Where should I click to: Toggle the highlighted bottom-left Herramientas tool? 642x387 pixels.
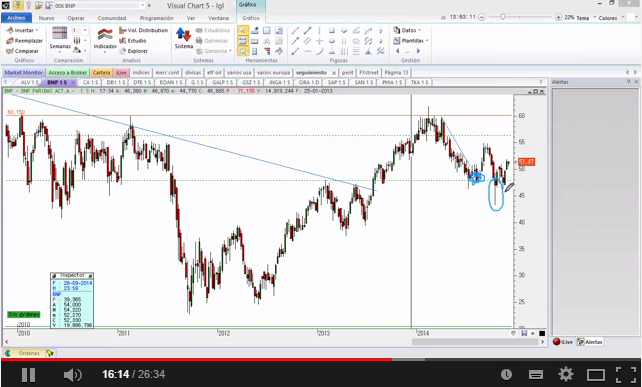(243, 51)
